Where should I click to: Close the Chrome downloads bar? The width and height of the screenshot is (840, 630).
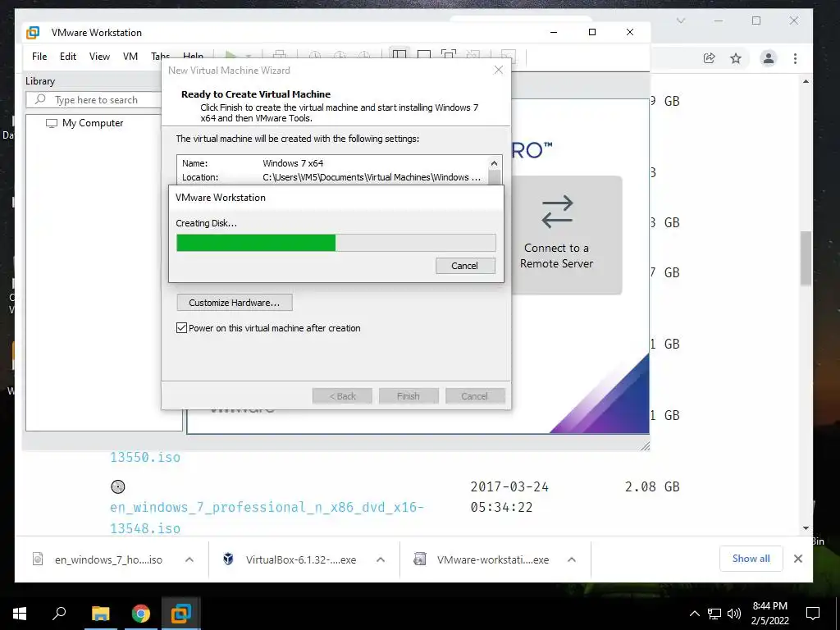[798, 559]
